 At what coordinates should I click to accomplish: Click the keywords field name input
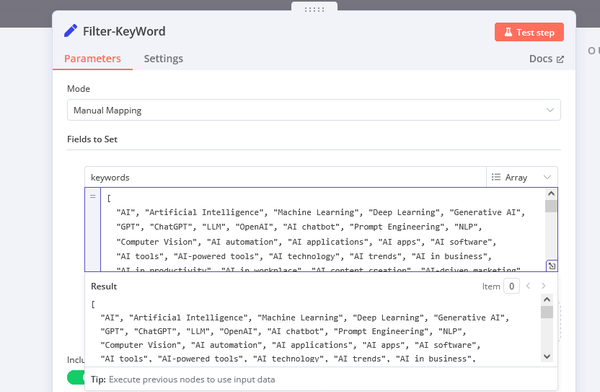tap(285, 177)
